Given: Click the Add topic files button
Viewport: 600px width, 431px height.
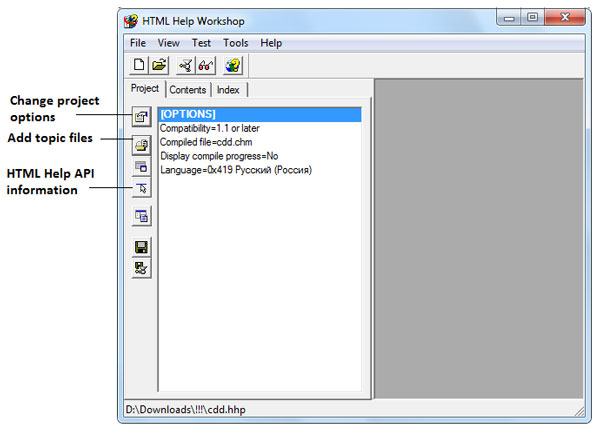Looking at the screenshot, I should pos(142,145).
